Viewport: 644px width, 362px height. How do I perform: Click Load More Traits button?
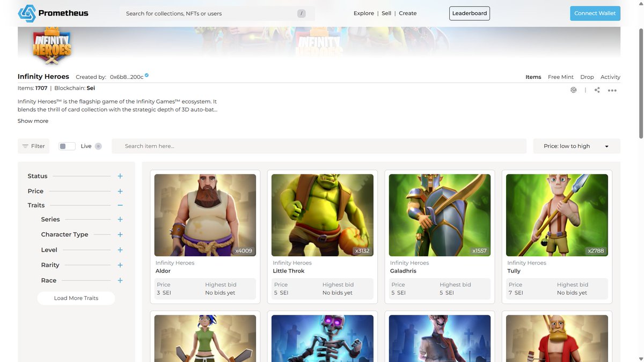click(x=76, y=298)
